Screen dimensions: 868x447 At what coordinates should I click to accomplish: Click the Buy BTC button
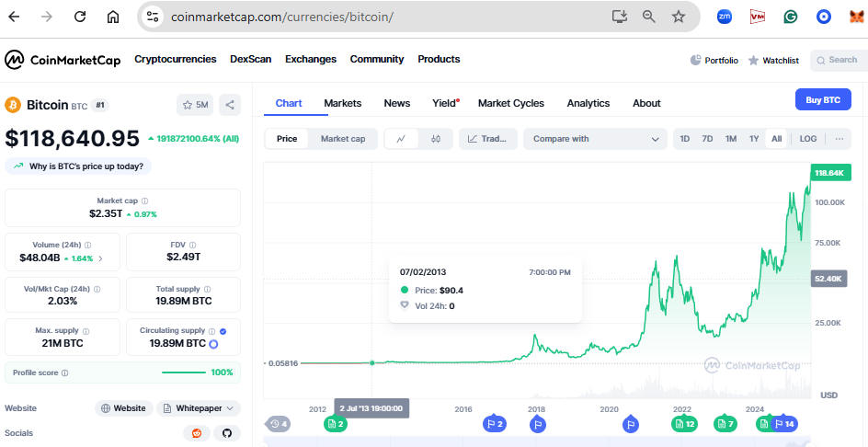pos(823,99)
